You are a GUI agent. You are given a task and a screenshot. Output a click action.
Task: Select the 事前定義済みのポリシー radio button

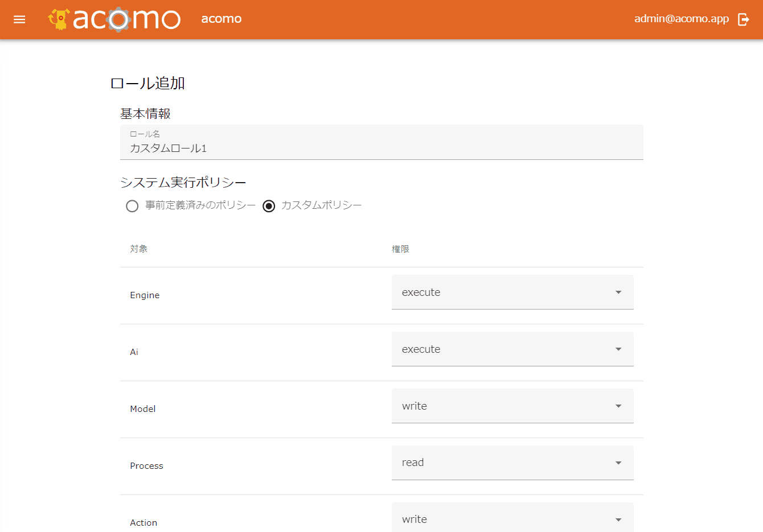[x=132, y=206]
